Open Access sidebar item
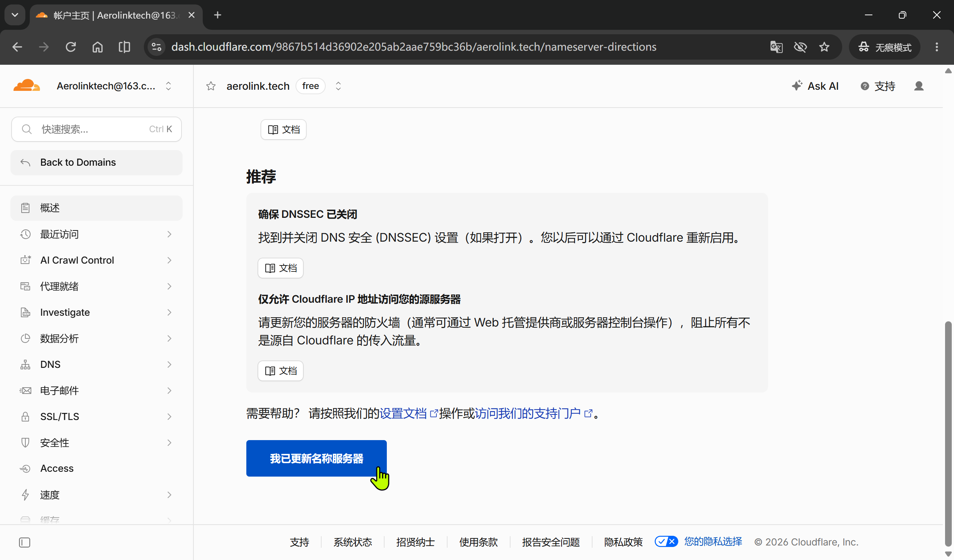Screen dimensions: 954x560 pos(97,468)
